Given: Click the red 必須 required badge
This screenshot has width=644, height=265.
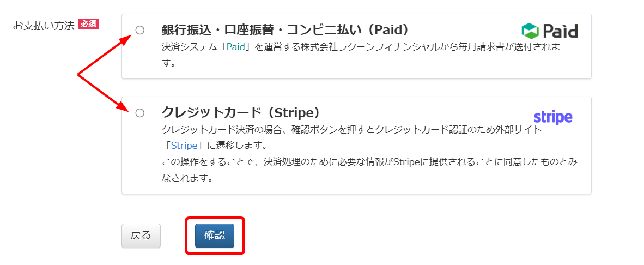Looking at the screenshot, I should click(89, 24).
